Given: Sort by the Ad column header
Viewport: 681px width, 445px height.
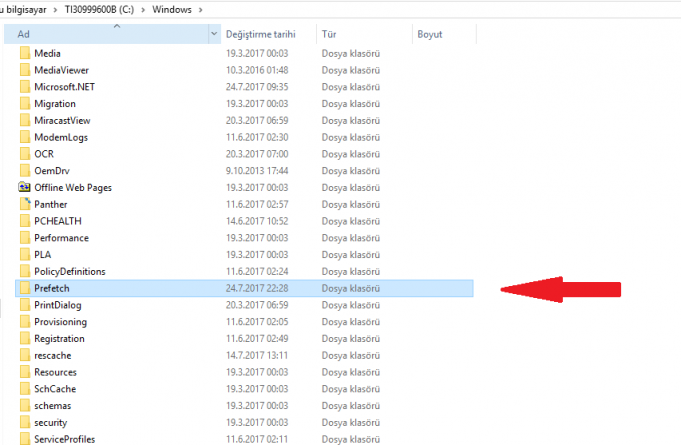Looking at the screenshot, I should (x=106, y=34).
